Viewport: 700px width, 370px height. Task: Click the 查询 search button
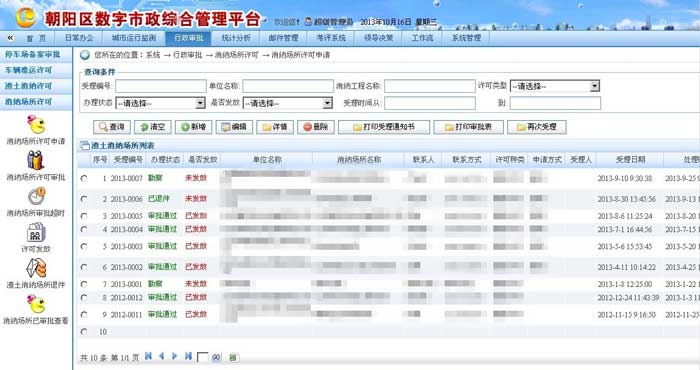tap(112, 127)
